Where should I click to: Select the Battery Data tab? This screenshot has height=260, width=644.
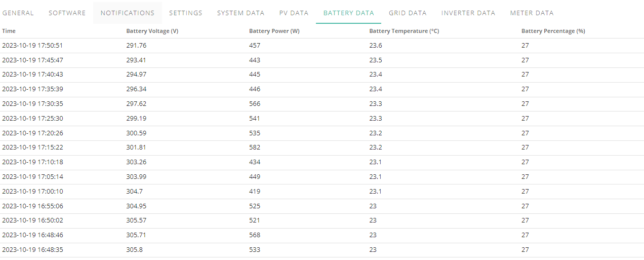pos(349,13)
